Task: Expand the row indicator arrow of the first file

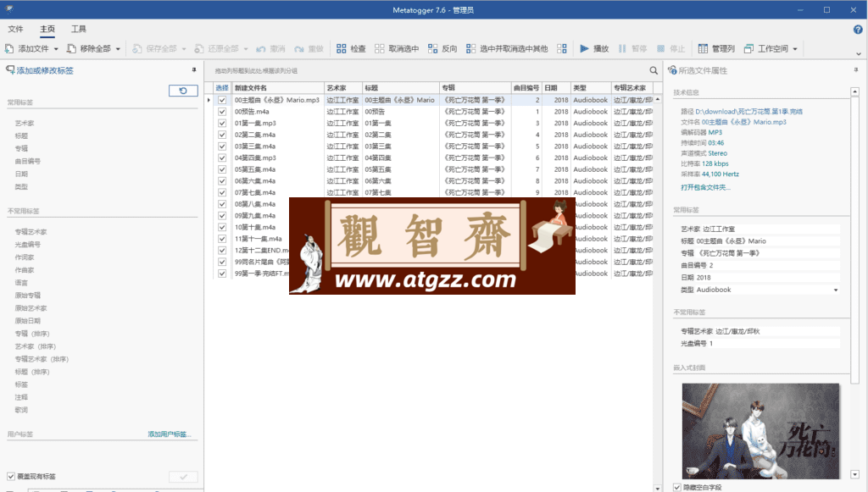Action: click(209, 100)
